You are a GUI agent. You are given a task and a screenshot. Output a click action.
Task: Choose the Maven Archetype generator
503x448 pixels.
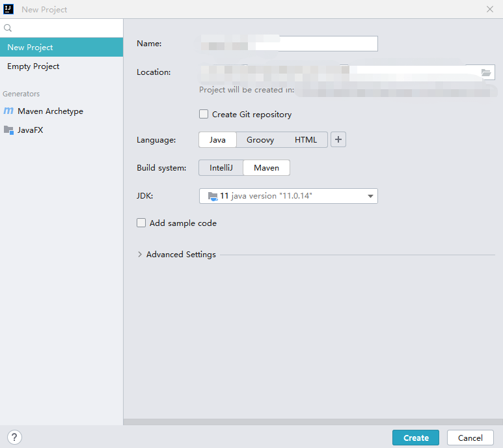(61, 111)
